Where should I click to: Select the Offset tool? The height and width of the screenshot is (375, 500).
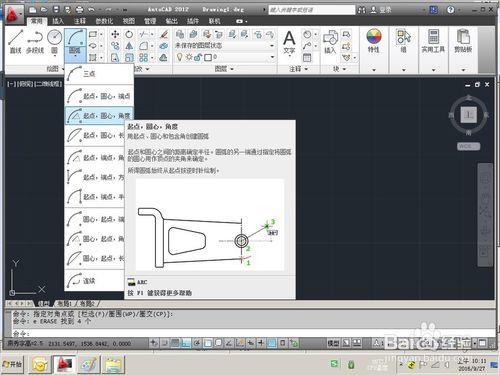tap(163, 58)
